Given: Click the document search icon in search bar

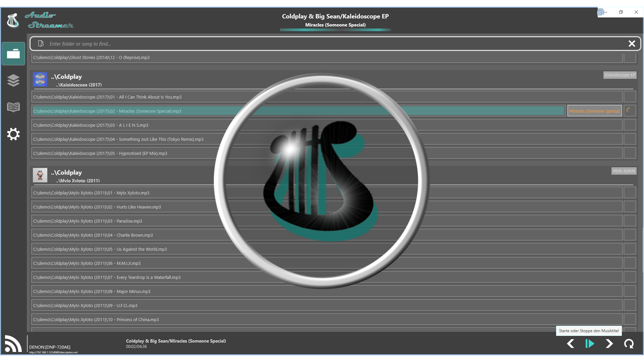Looking at the screenshot, I should [41, 44].
